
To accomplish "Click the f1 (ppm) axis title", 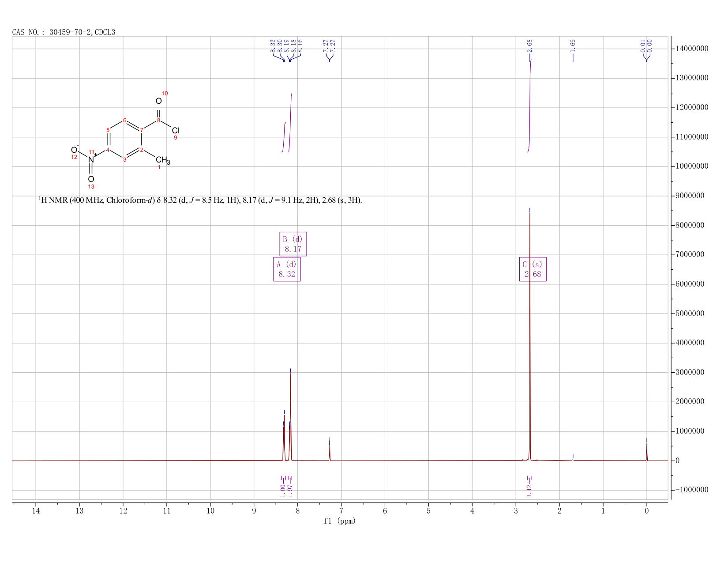I will tap(340, 521).
